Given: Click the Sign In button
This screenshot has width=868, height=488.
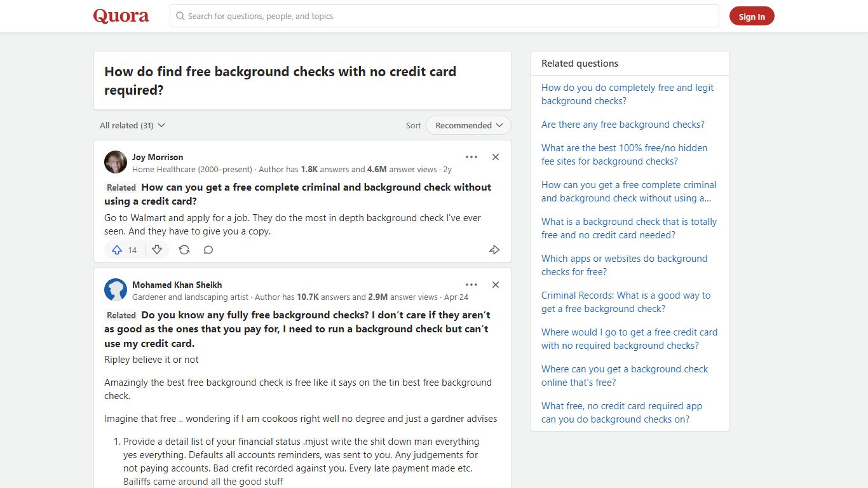Looking at the screenshot, I should tap(752, 17).
